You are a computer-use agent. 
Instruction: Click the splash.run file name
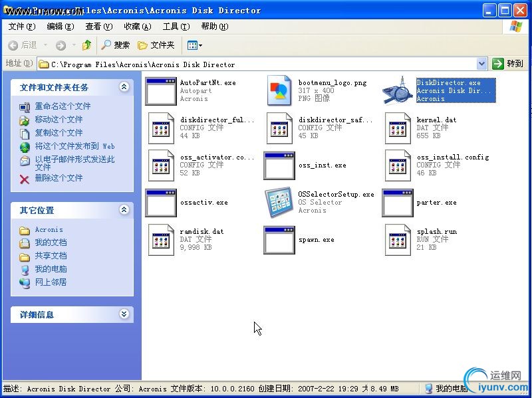[x=437, y=232]
